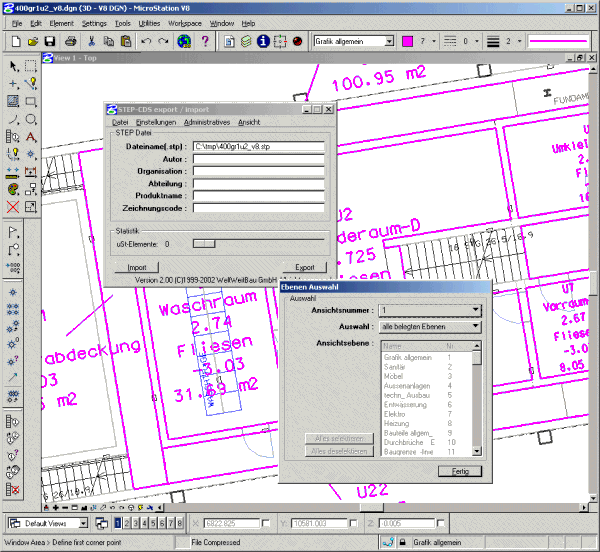Click the padlock icon in the status bar
This screenshot has width=600, height=552.
click(x=403, y=542)
